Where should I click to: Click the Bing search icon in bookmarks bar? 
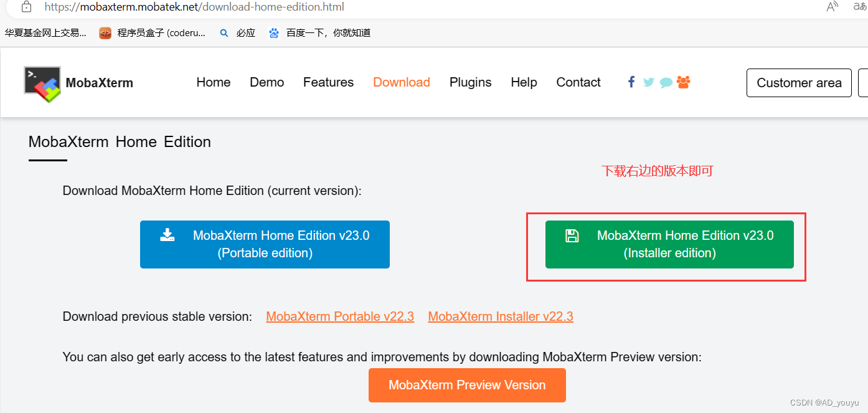(x=224, y=33)
